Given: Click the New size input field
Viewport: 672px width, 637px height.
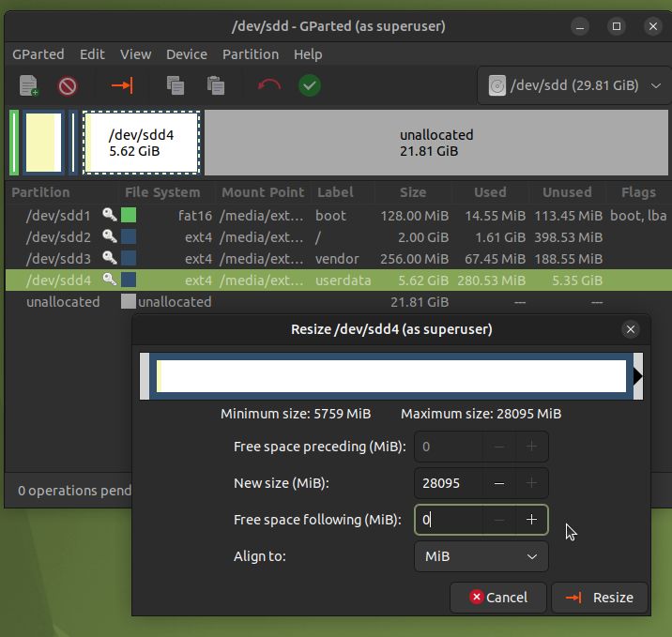Looking at the screenshot, I should pos(449,483).
